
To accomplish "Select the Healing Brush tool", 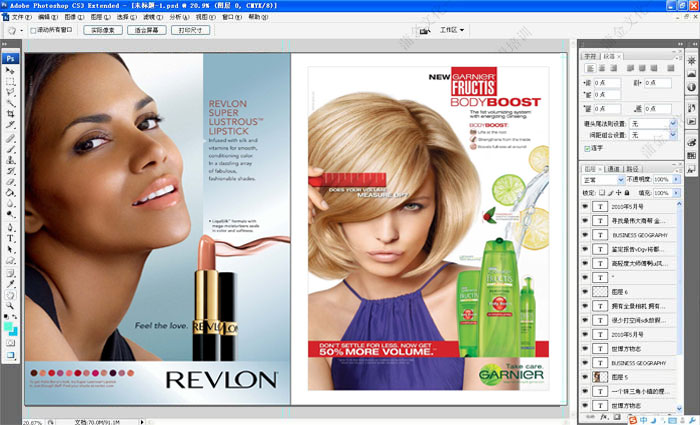I will pos(10,138).
